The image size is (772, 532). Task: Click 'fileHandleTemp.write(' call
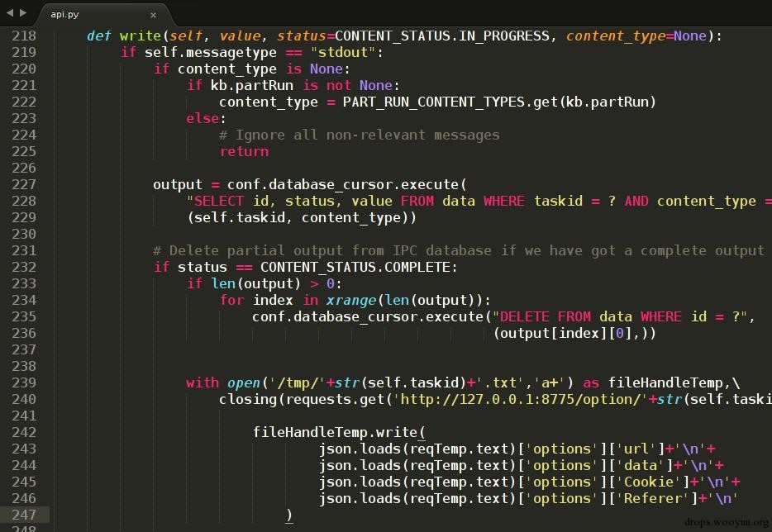pos(339,432)
